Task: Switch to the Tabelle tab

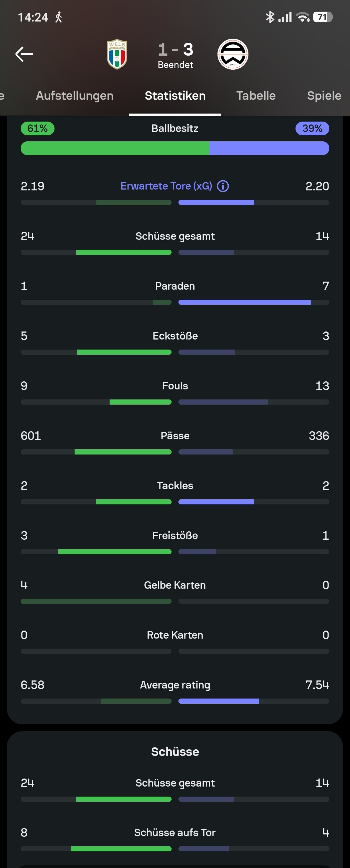Action: (x=256, y=96)
